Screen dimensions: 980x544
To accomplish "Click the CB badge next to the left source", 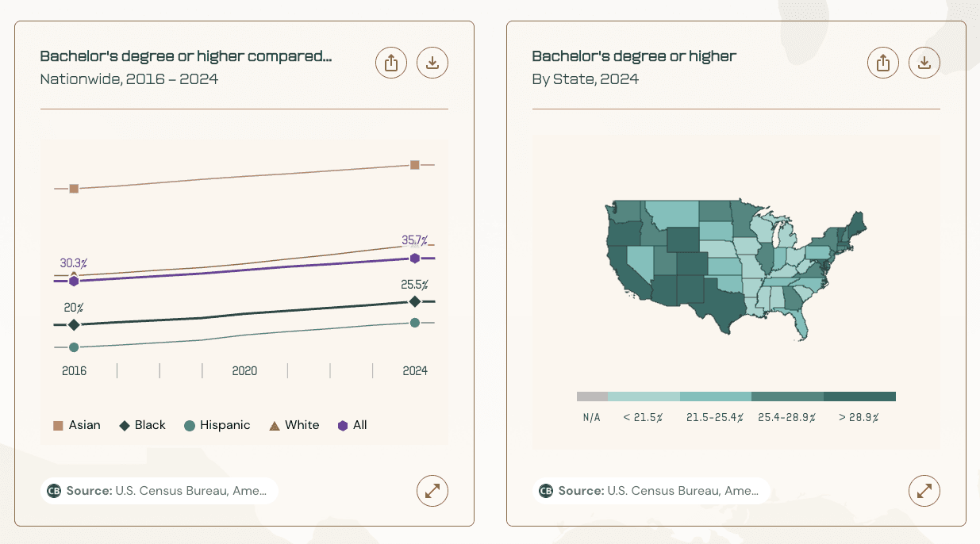I will point(54,491).
